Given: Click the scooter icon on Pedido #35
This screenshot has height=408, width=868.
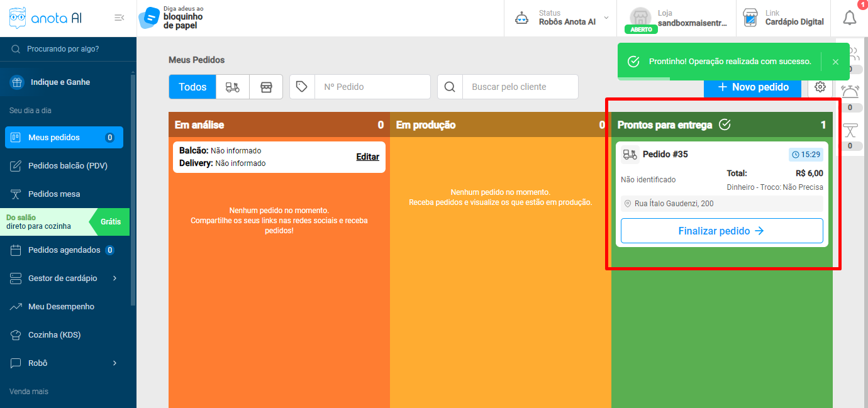Looking at the screenshot, I should (630, 155).
